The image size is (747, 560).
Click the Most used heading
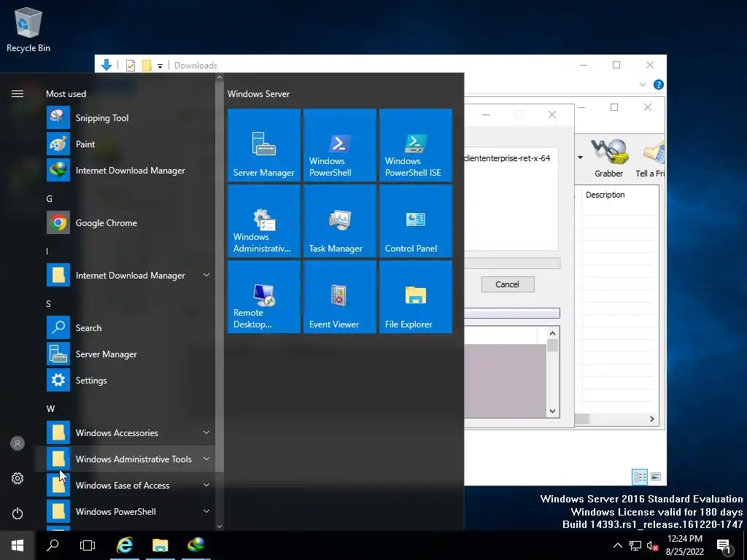(x=66, y=94)
